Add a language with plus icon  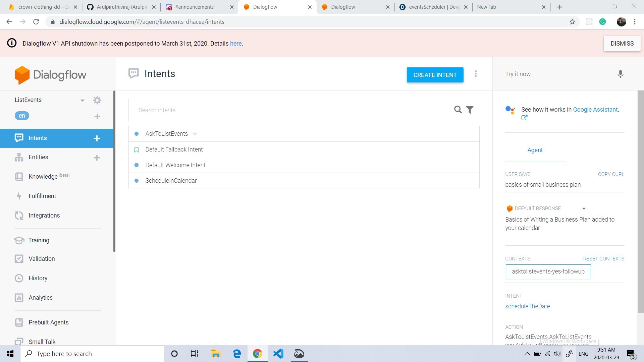(97, 116)
